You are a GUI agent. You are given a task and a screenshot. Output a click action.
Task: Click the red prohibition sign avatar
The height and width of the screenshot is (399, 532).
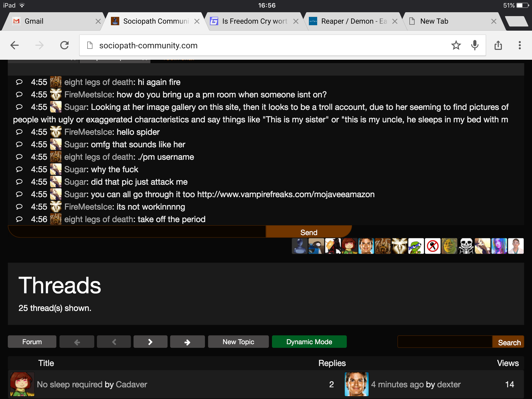(x=433, y=246)
